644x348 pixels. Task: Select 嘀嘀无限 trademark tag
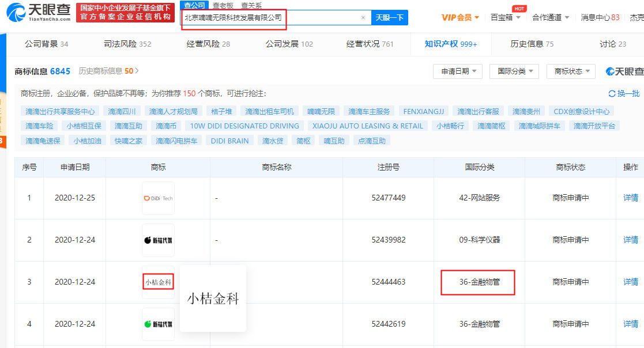pos(321,111)
